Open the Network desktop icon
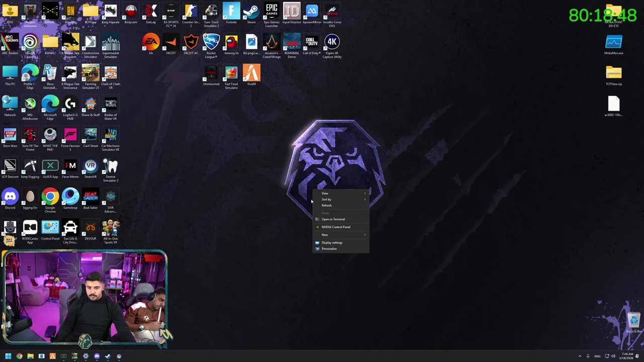644x362 pixels. click(10, 107)
